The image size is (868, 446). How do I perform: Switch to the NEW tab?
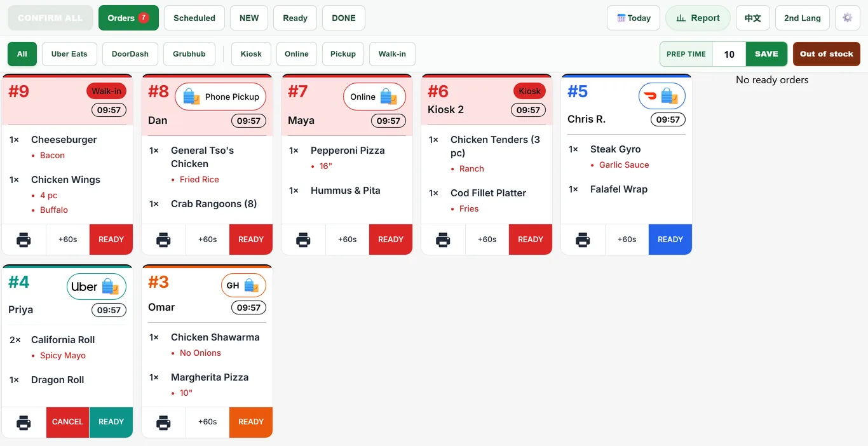(249, 18)
